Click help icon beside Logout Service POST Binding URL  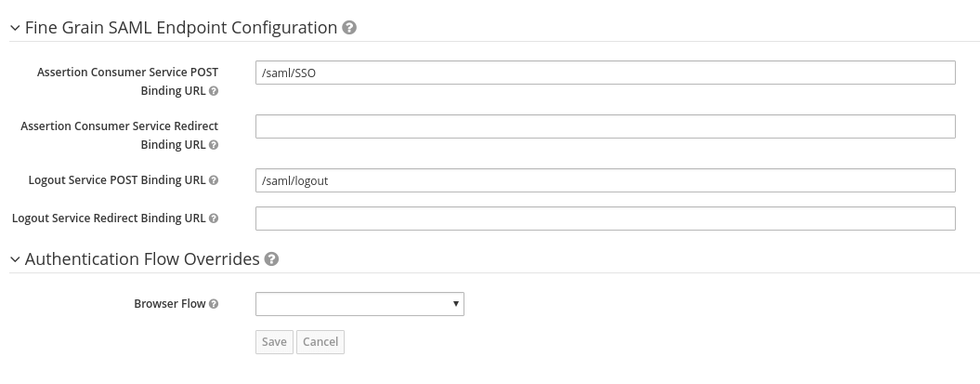coord(214,180)
